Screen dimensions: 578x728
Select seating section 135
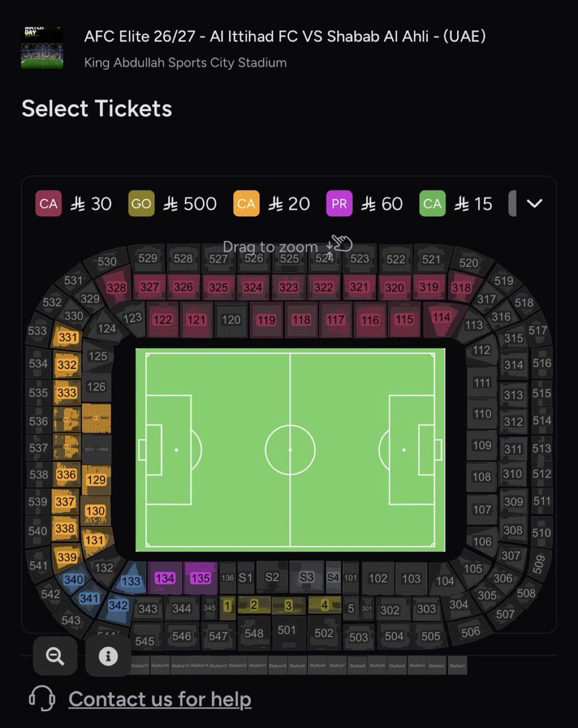[x=200, y=578]
